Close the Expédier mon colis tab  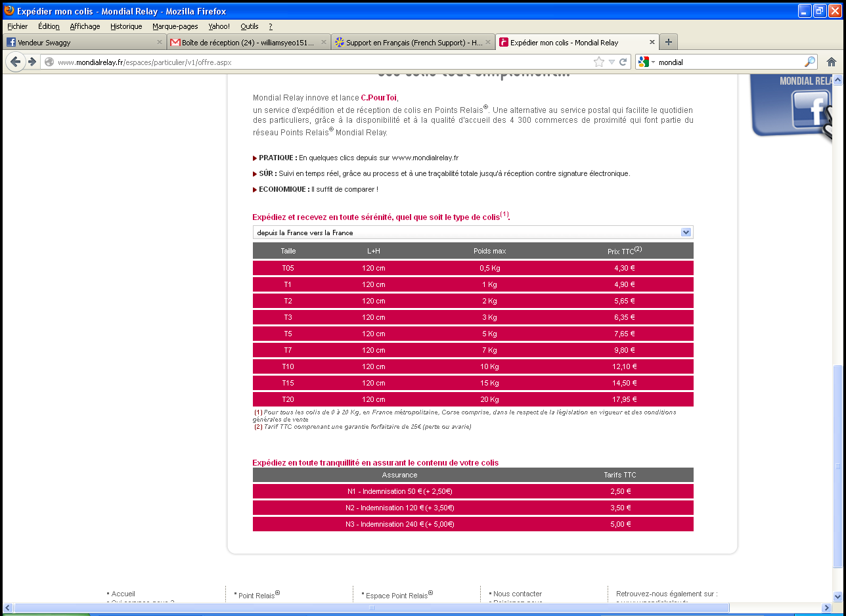point(652,42)
